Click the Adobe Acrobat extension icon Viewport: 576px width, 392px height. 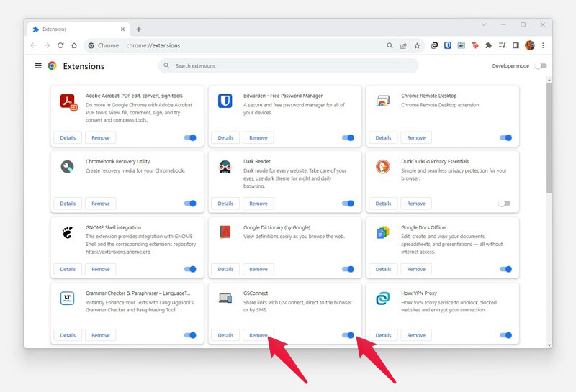pos(68,102)
